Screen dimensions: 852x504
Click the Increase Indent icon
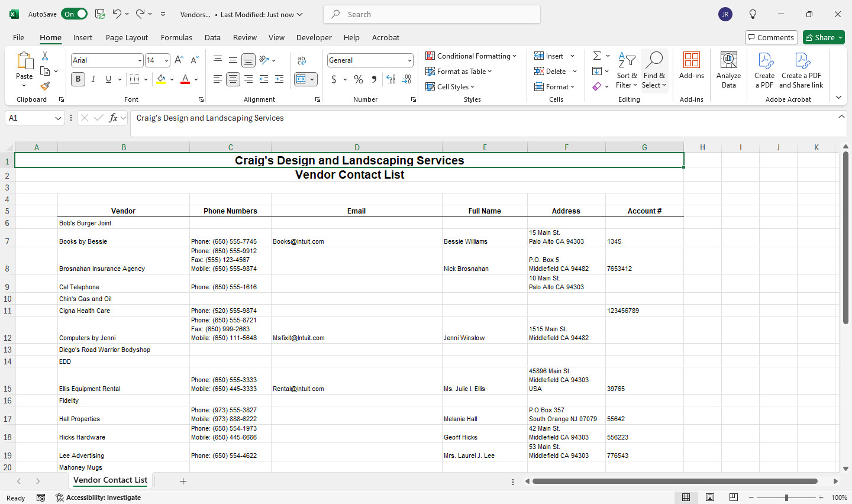coord(279,79)
